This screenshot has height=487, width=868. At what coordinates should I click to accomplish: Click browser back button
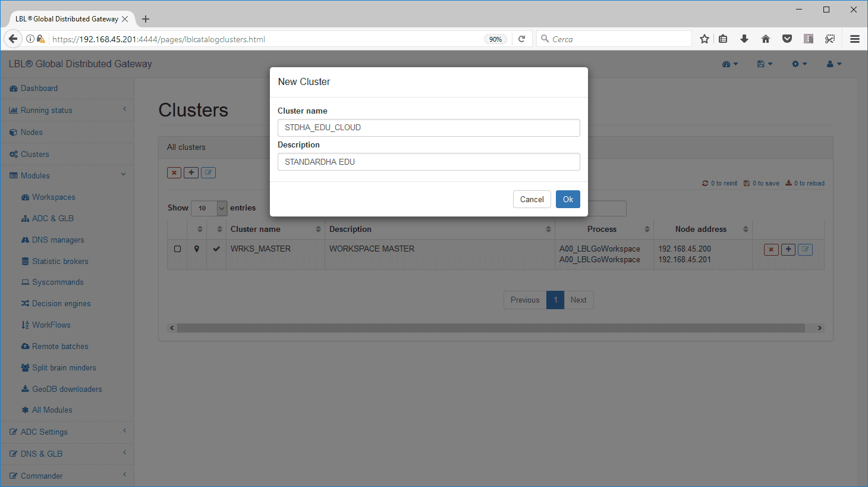click(x=12, y=39)
